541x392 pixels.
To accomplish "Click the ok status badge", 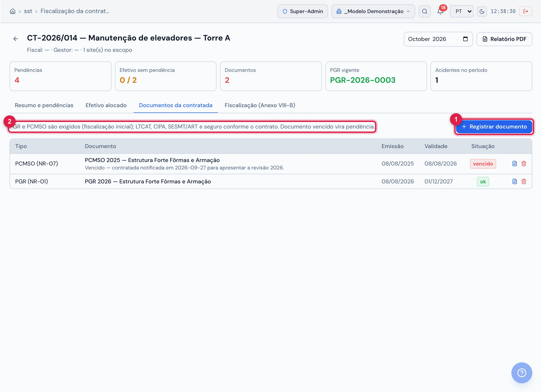I will [483, 182].
